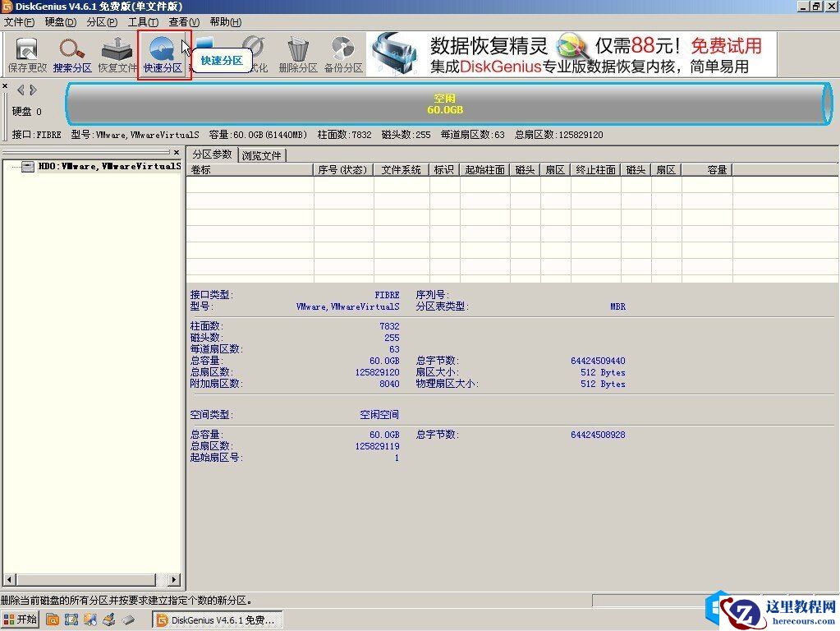840x631 pixels.
Task: Open the 硬盘(D) menu
Action: coord(59,22)
